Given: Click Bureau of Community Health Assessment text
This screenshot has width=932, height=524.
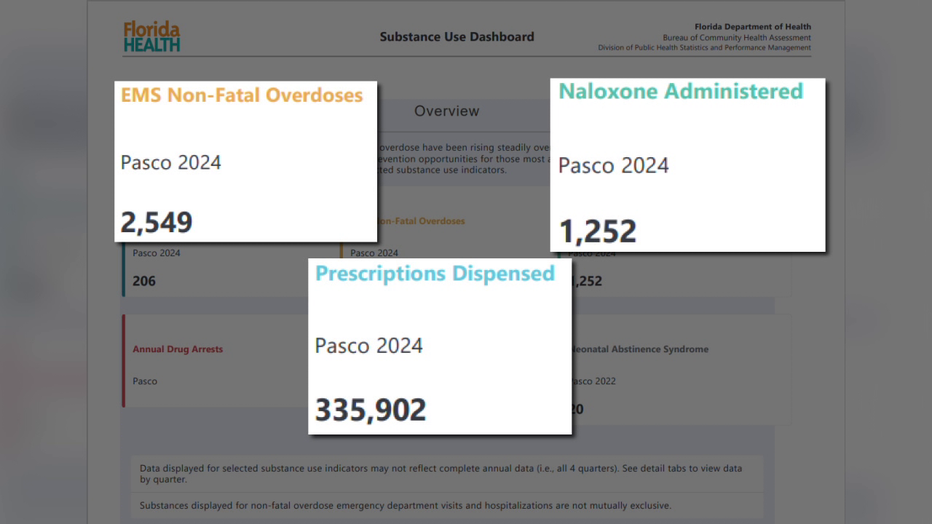Looking at the screenshot, I should (x=736, y=38).
